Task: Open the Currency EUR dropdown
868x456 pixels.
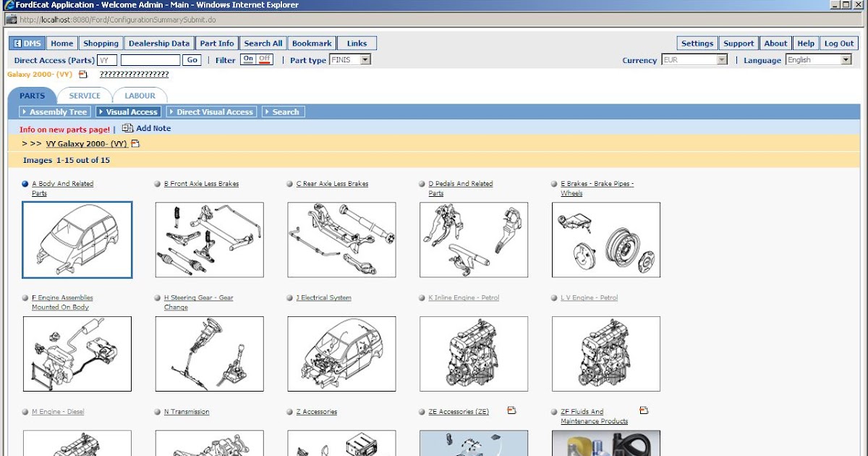Action: pyautogui.click(x=694, y=59)
